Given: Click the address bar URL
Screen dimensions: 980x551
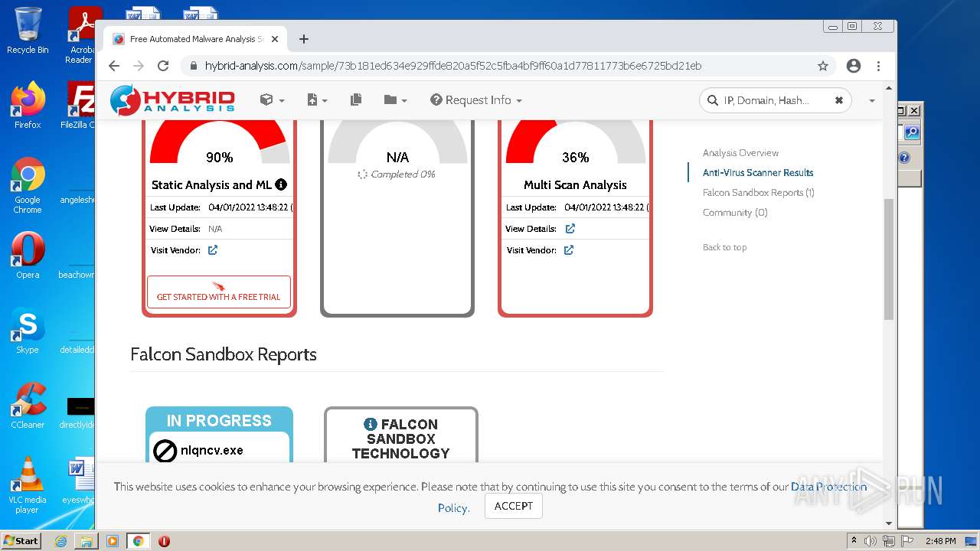Looking at the screenshot, I should [x=452, y=66].
